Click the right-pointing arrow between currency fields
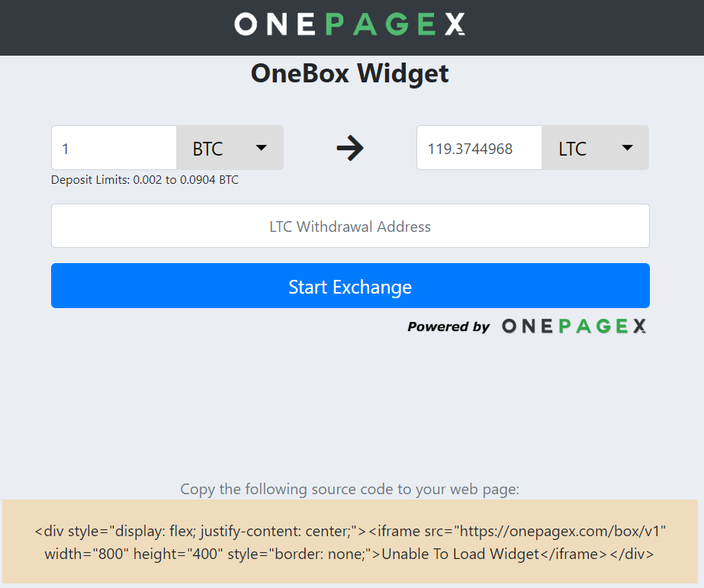704x588 pixels. (x=350, y=148)
